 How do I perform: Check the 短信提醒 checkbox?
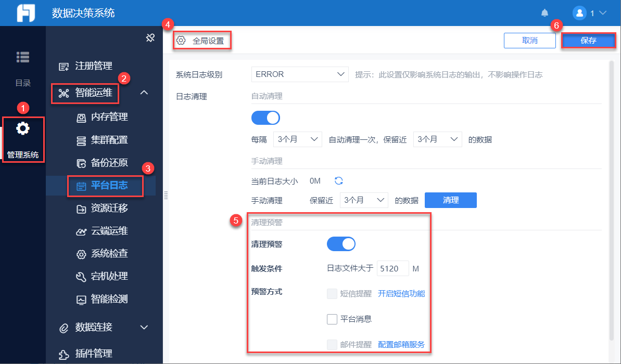click(332, 294)
